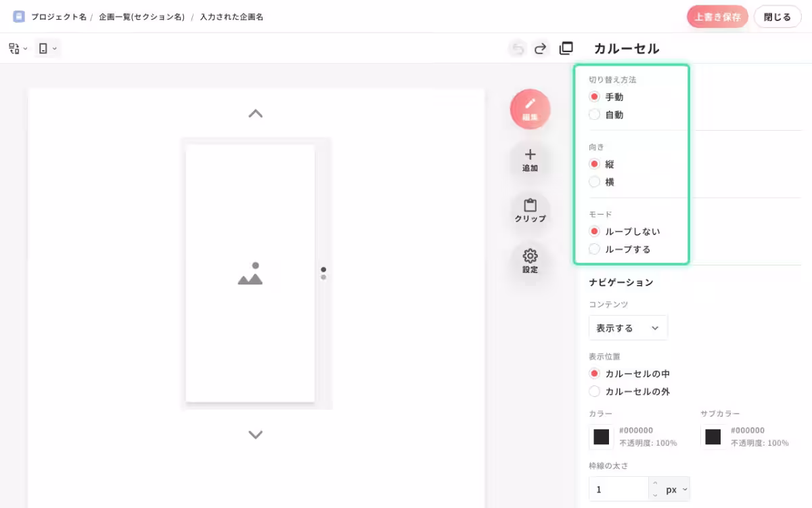Expand the device preview size dropdown chevron
The width and height of the screenshot is (812, 508).
click(x=54, y=47)
